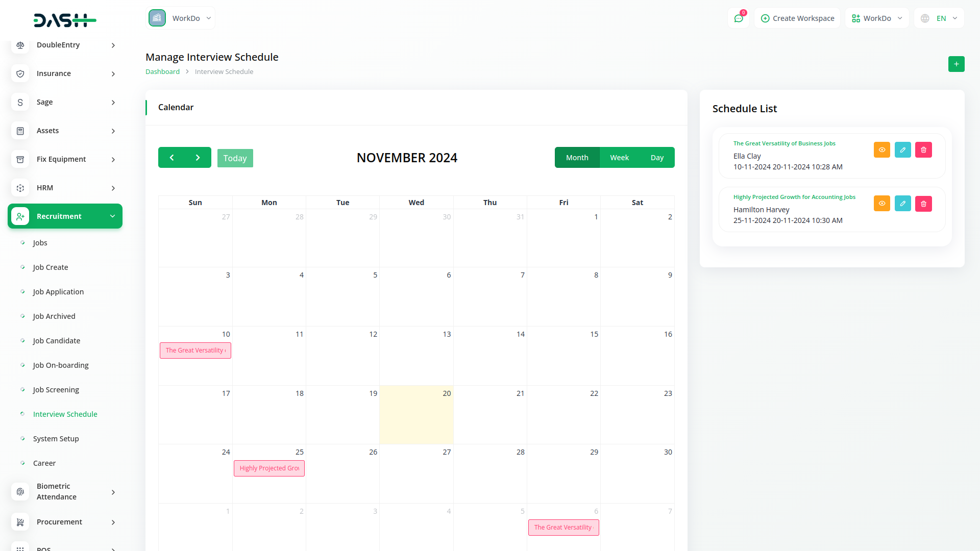980x551 pixels.
Task: Open the EN language dropdown
Action: [939, 18]
